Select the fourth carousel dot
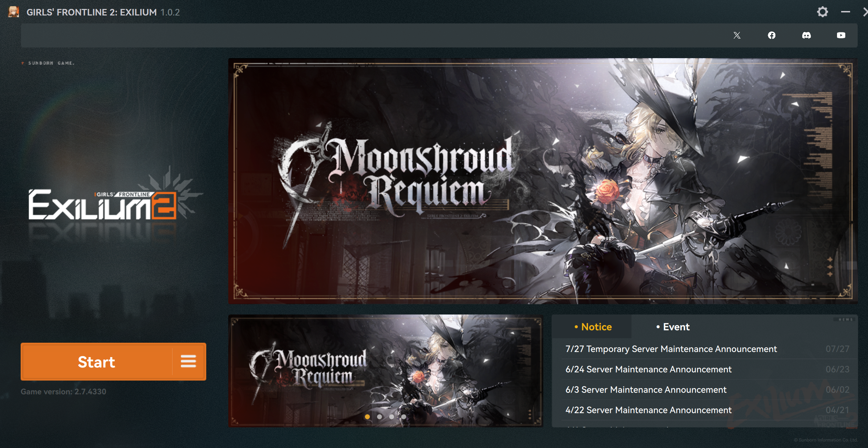Screen dimensions: 868x448 pos(404,417)
